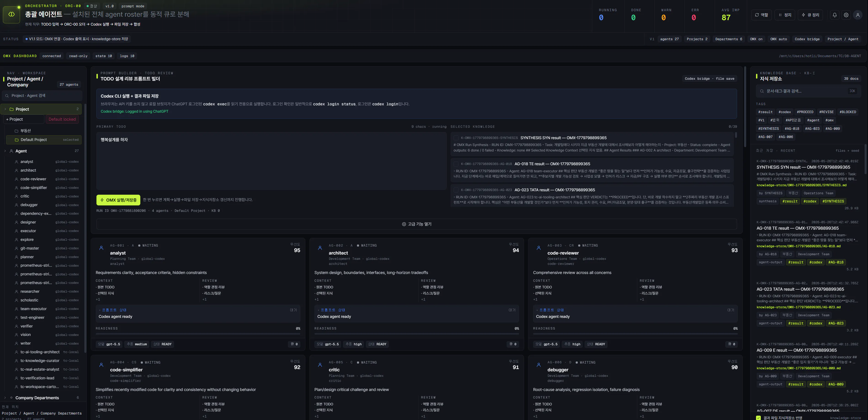Click the magnifier icon in knowledge base search
This screenshot has width=868, height=420.
click(762, 91)
